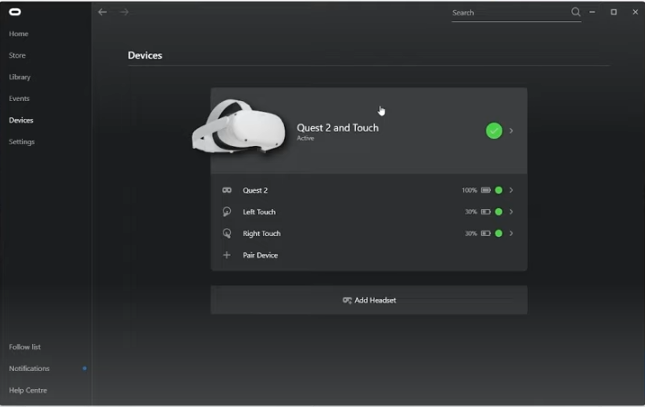Viewport: 645px width, 407px height.
Task: Open the Events section
Action: point(19,98)
